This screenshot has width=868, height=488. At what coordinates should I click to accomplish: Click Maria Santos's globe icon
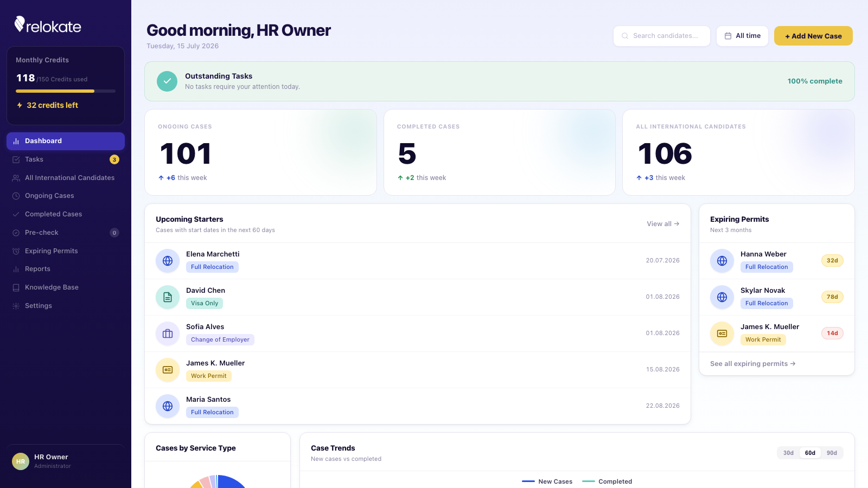[168, 406]
